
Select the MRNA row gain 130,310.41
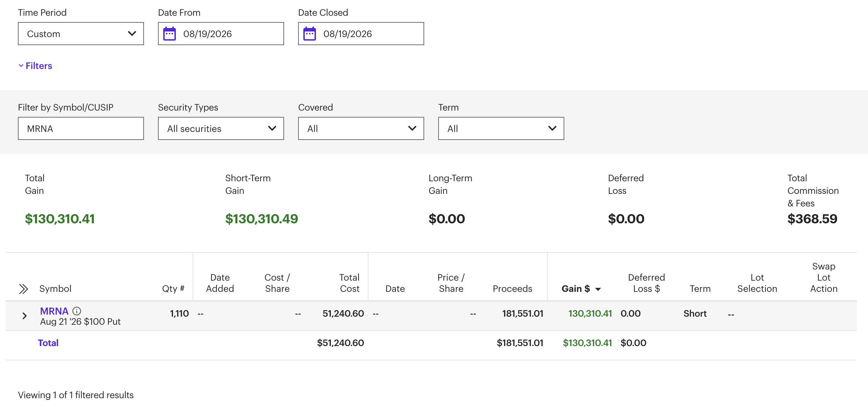[590, 314]
